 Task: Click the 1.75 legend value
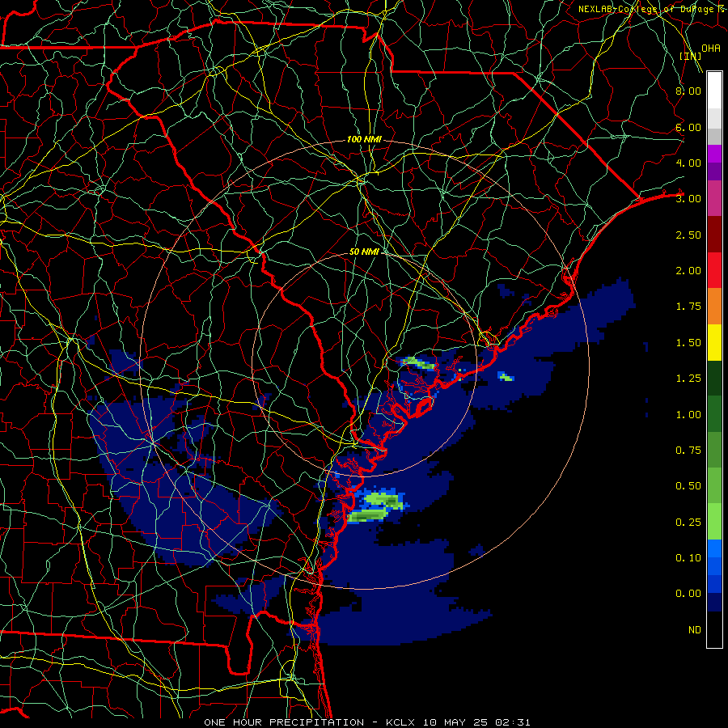pos(688,307)
